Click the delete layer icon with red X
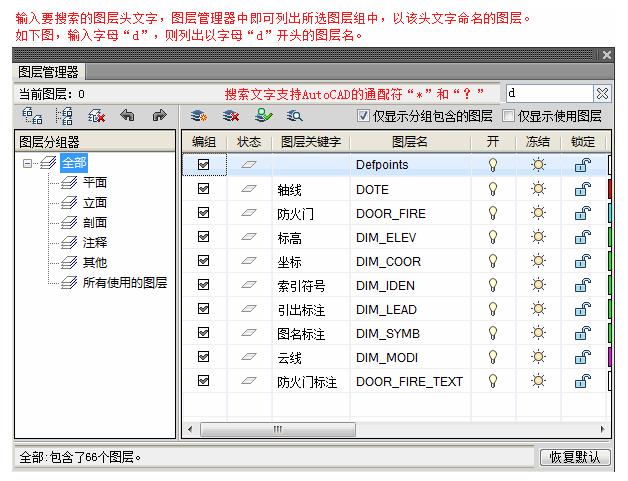Viewport: 628px width, 481px height. [x=231, y=116]
